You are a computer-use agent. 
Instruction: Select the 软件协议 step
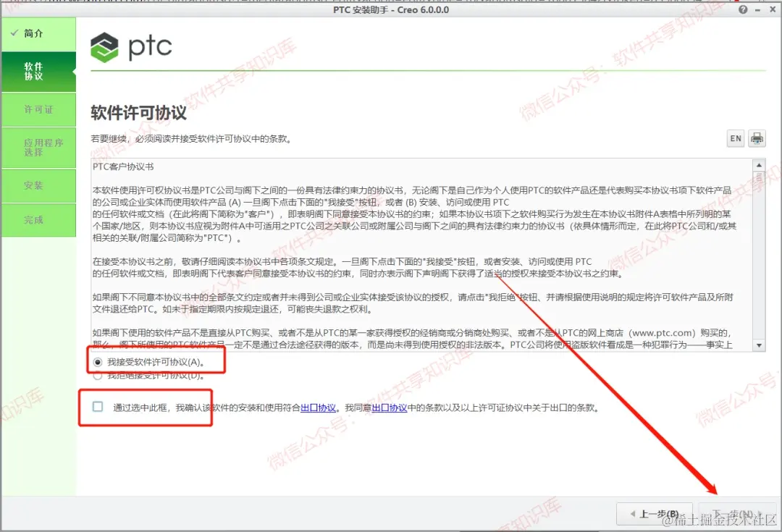pyautogui.click(x=38, y=72)
